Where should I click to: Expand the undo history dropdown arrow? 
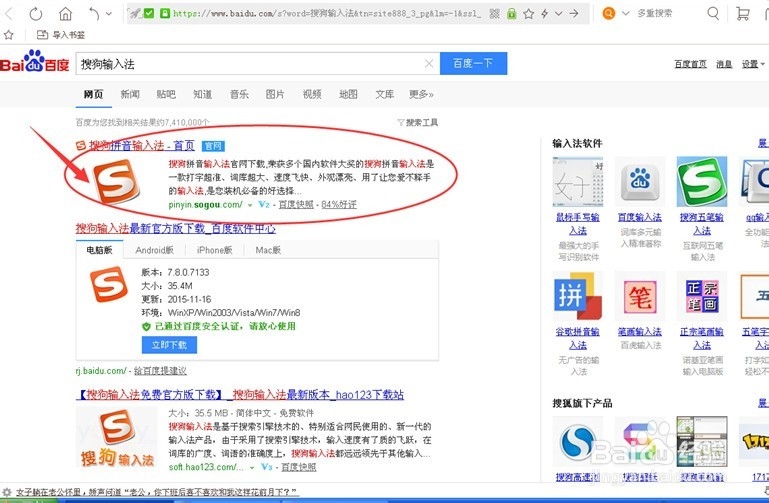109,14
